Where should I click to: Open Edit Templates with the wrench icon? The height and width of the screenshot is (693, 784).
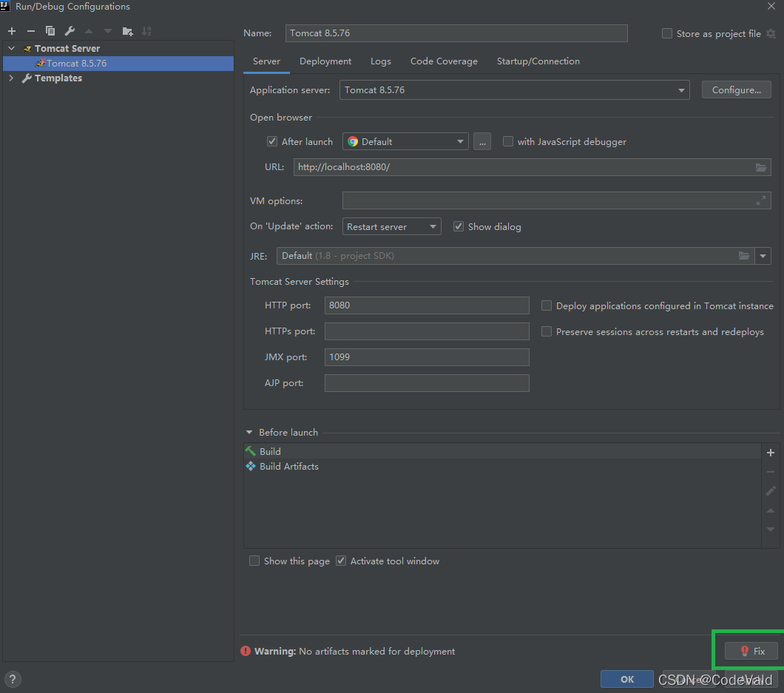coord(70,31)
